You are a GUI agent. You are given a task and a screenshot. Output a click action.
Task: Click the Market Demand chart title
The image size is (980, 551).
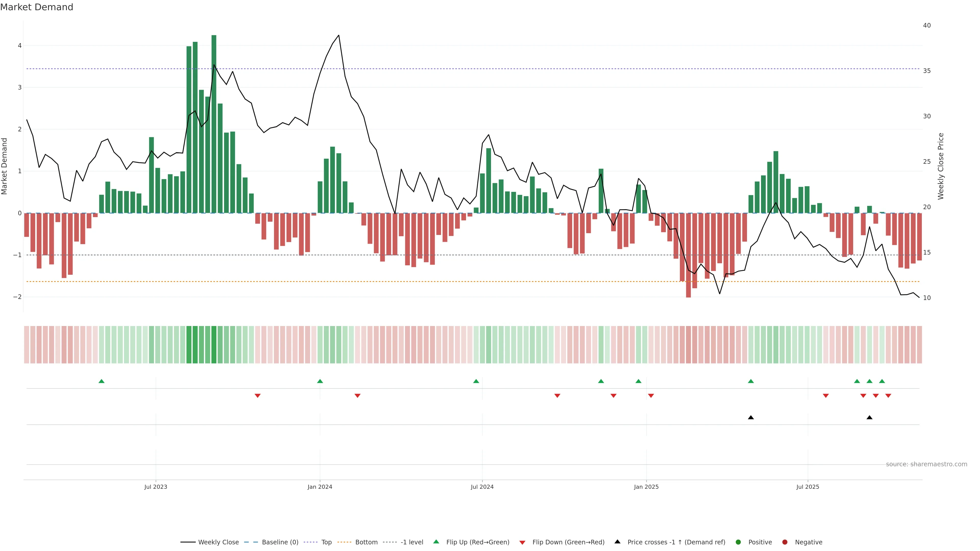tap(36, 7)
